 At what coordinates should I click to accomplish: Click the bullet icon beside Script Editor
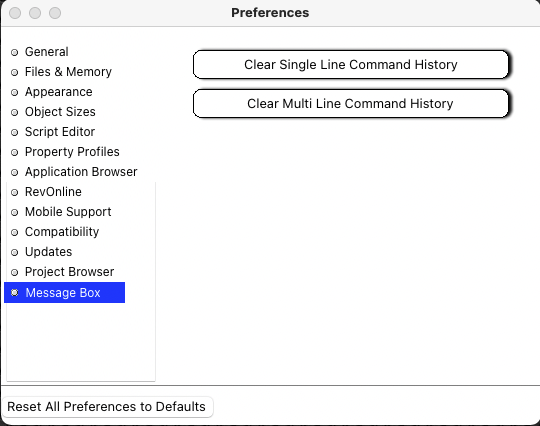point(14,132)
